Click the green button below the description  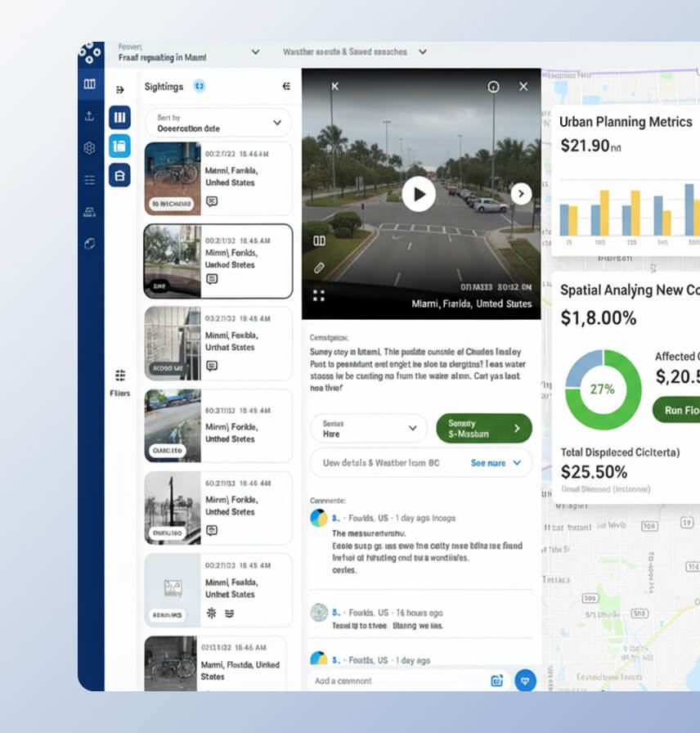[x=483, y=428]
